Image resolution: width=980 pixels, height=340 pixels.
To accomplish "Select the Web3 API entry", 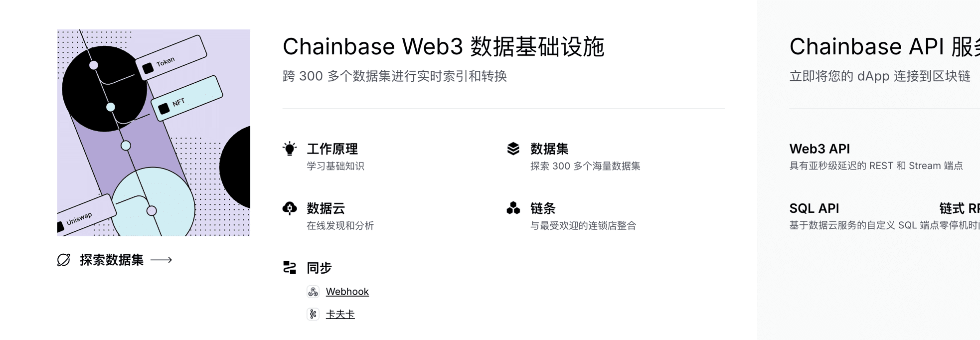I will click(819, 149).
